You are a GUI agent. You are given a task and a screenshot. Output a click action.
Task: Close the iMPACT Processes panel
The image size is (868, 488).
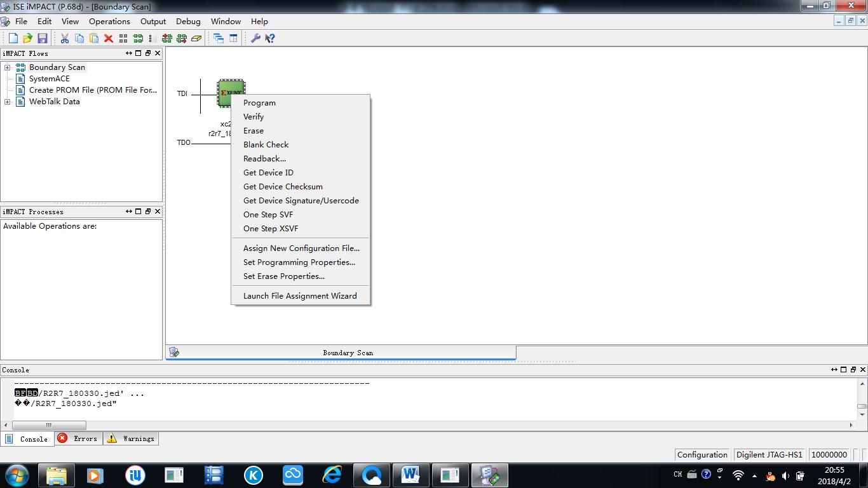[x=158, y=212]
